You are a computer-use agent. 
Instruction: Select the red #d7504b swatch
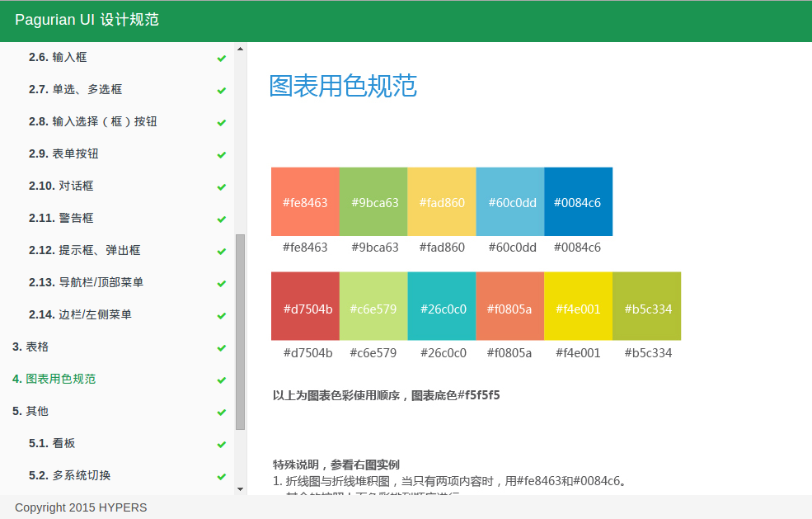[x=306, y=306]
